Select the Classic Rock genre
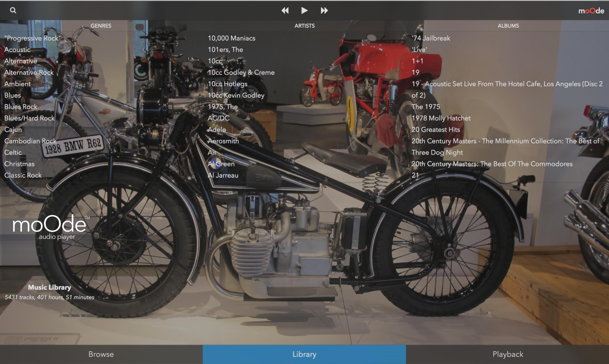Viewport: 609px width, 364px height. [x=23, y=175]
